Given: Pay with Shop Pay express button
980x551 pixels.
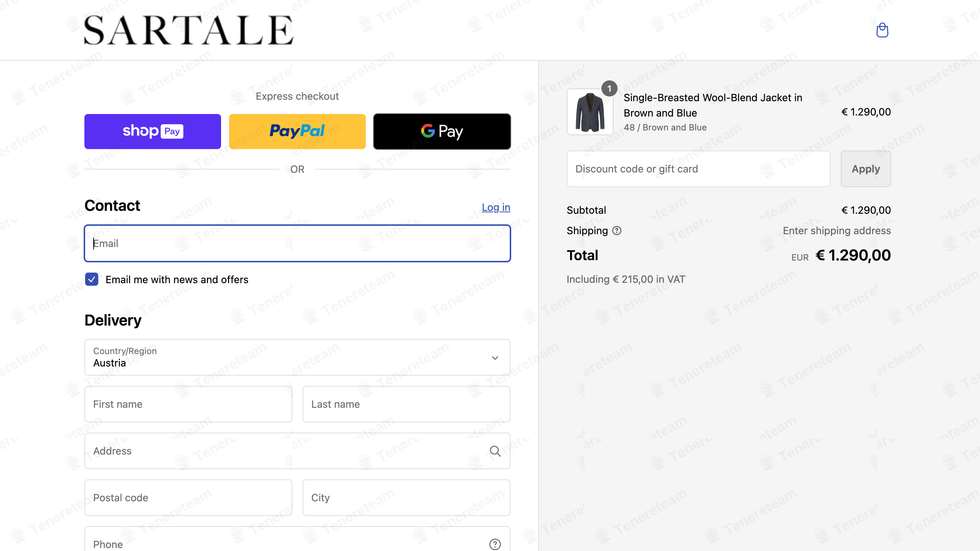Looking at the screenshot, I should pos(153,131).
